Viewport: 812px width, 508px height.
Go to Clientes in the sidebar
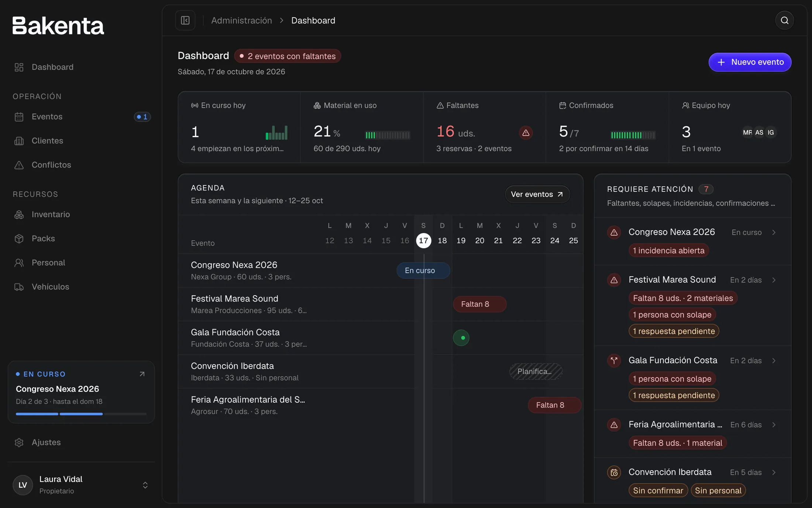(81, 141)
